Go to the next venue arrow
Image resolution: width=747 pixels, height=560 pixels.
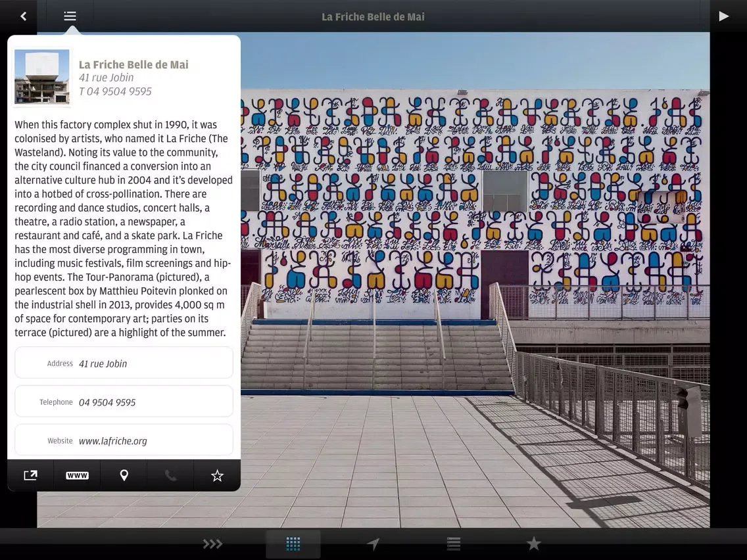(723, 16)
